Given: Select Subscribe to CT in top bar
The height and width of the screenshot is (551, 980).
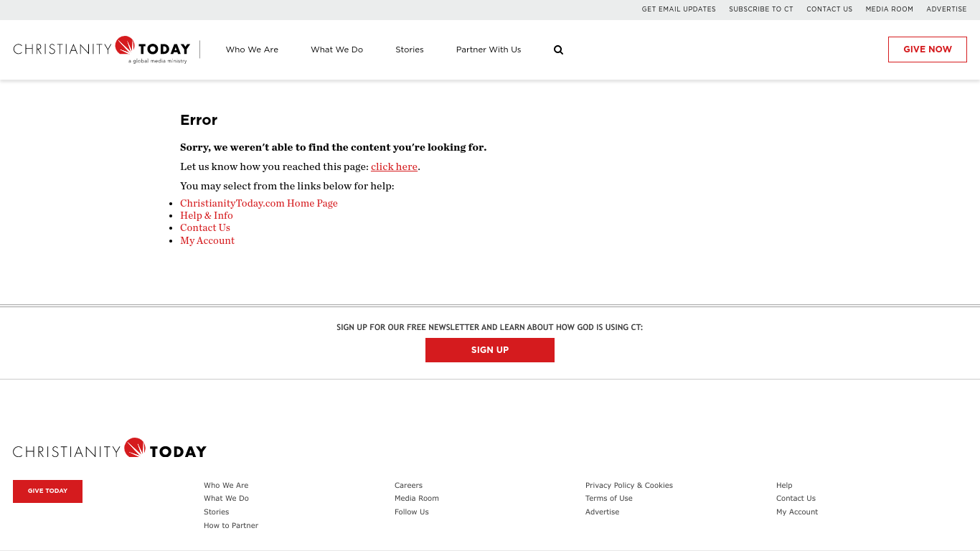Looking at the screenshot, I should coord(760,9).
